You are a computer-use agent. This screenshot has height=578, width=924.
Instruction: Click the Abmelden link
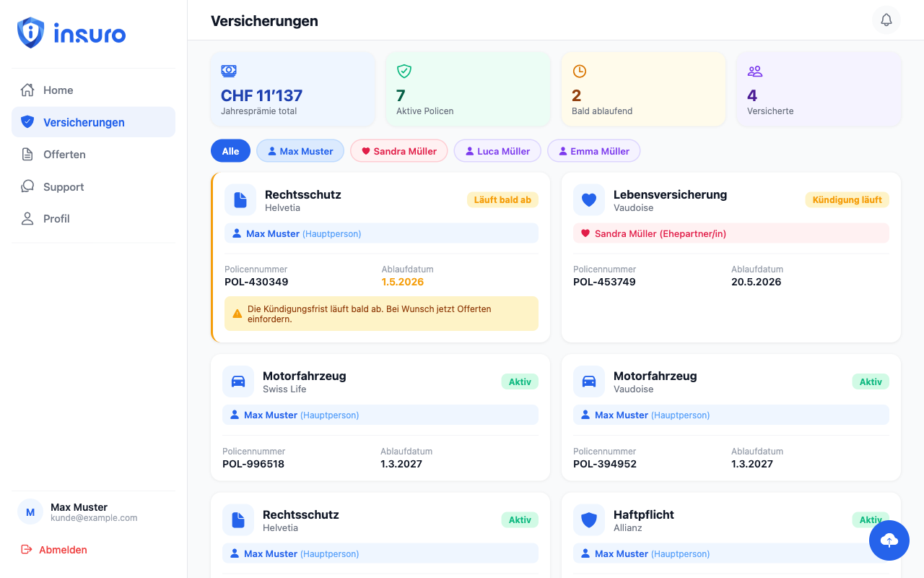pyautogui.click(x=63, y=549)
